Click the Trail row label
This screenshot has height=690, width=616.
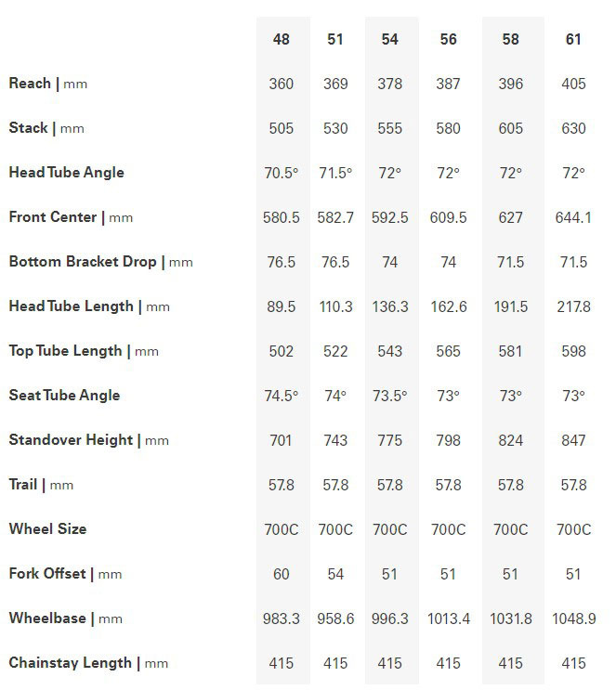41,485
